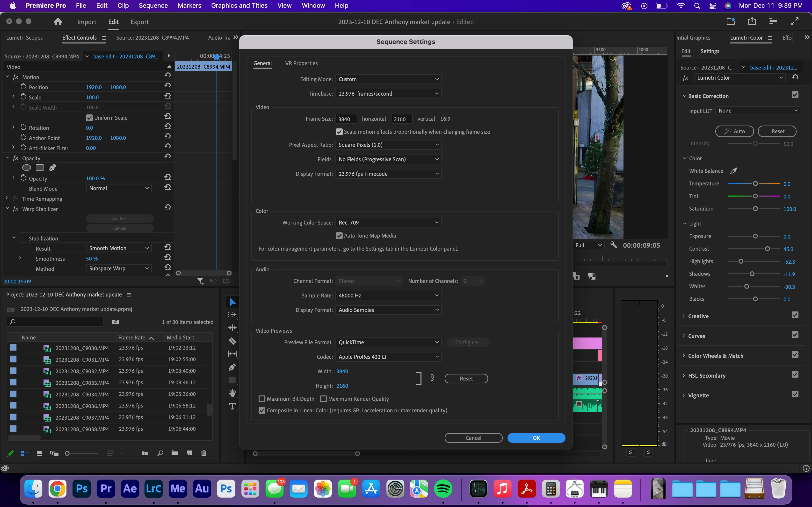
Task: Toggle Auto Tone Map Media checkbox
Action: (339, 236)
